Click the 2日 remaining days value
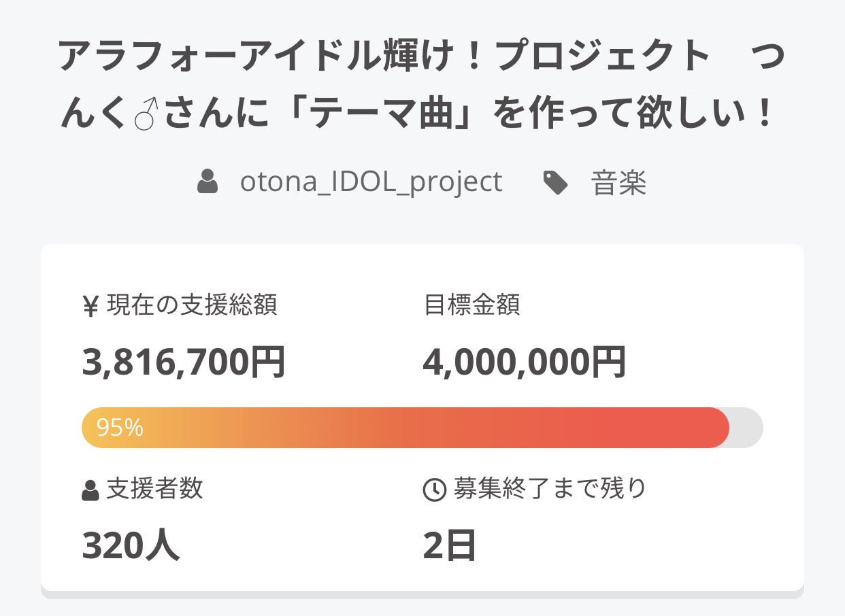Image resolution: width=845 pixels, height=616 pixels. tap(449, 545)
